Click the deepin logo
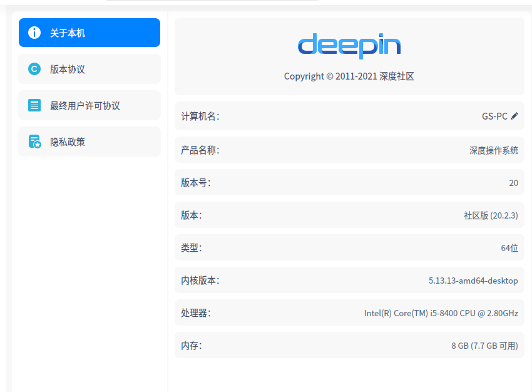532x392 pixels. pyautogui.click(x=349, y=46)
